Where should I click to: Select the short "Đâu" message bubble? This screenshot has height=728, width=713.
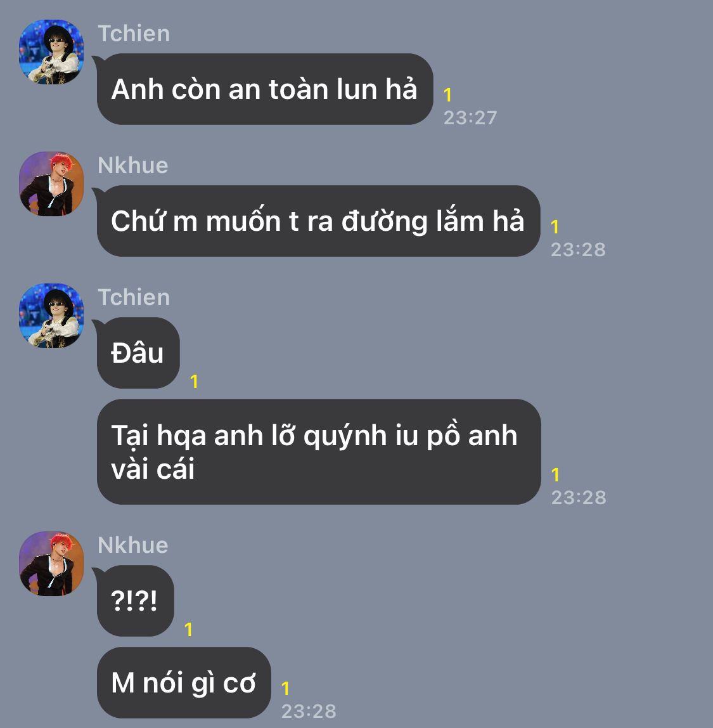click(138, 353)
